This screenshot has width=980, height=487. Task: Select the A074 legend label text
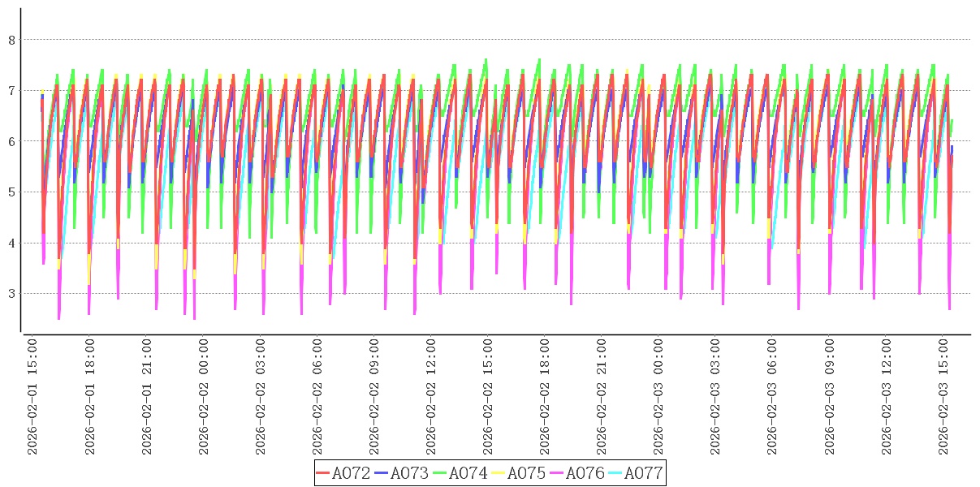coord(468,473)
